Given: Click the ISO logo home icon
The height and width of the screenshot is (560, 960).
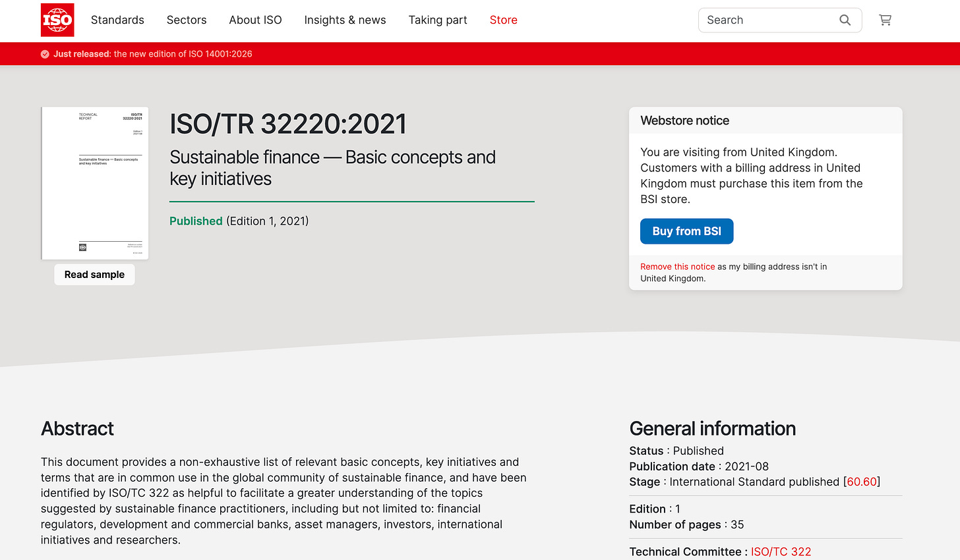Looking at the screenshot, I should click(x=57, y=20).
